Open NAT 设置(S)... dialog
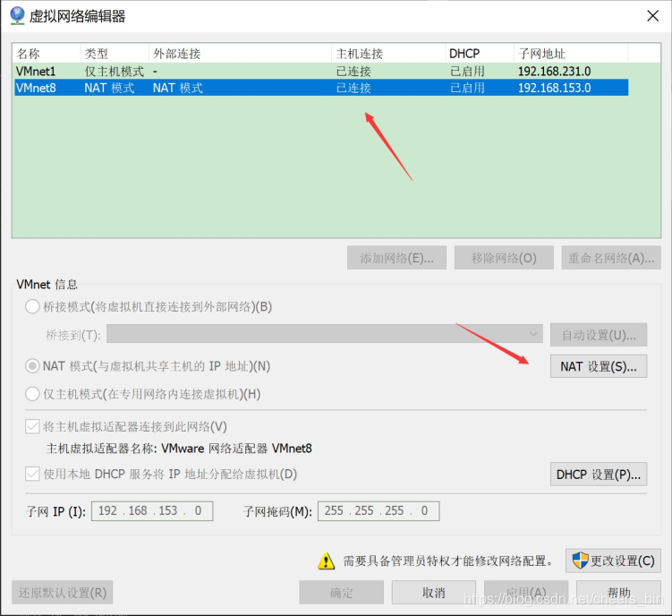Screen dimensions: 672x616 [x=599, y=366]
